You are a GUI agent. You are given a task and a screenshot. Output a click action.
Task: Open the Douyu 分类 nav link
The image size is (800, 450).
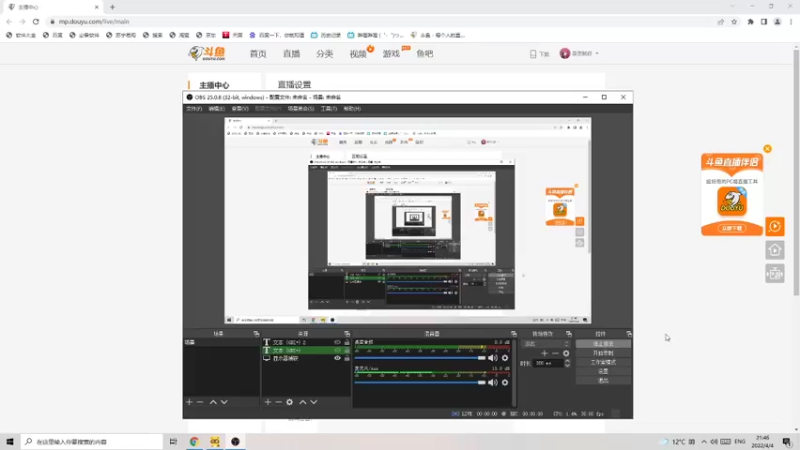click(324, 54)
